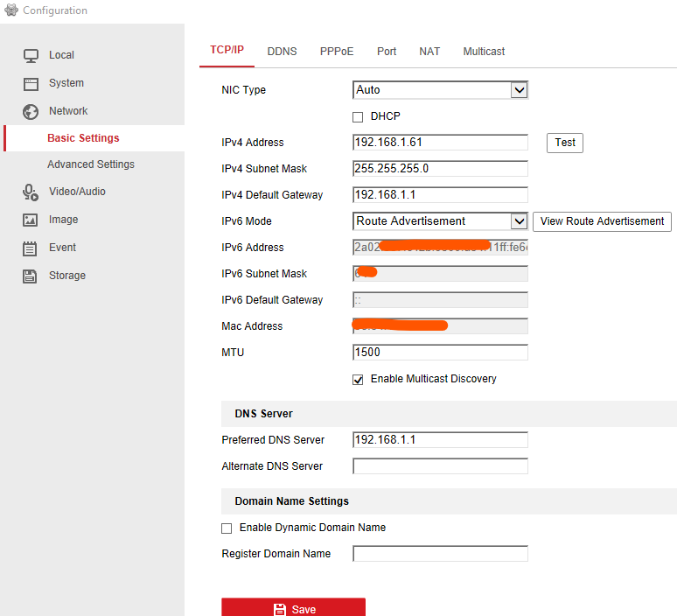This screenshot has height=616, width=677.
Task: Select the Multicast tab
Action: tap(484, 52)
